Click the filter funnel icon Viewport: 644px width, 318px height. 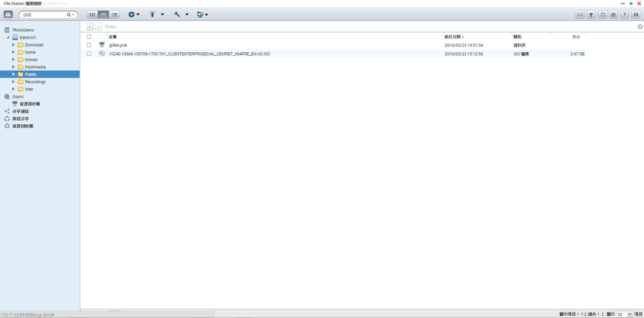click(x=591, y=15)
